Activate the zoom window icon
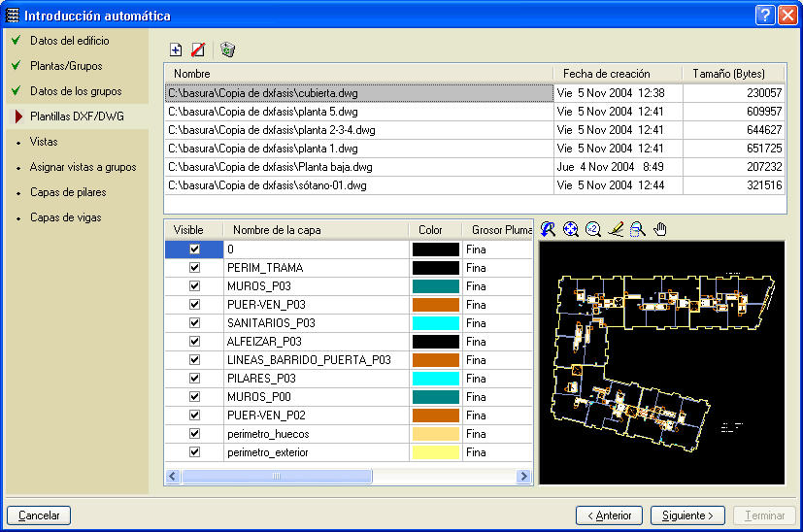Screen dimensions: 803x532 [637, 229]
